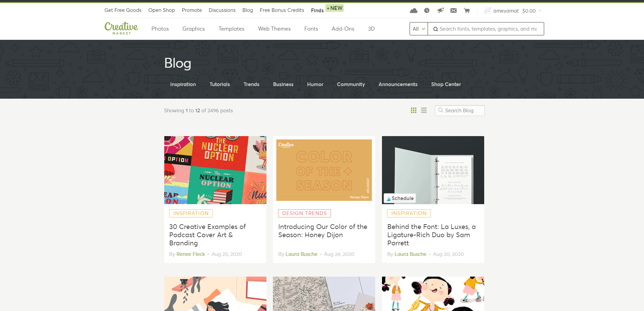Open Introducing Our Color of the Season post
Viewport: 644px width, 311px height.
click(323, 231)
